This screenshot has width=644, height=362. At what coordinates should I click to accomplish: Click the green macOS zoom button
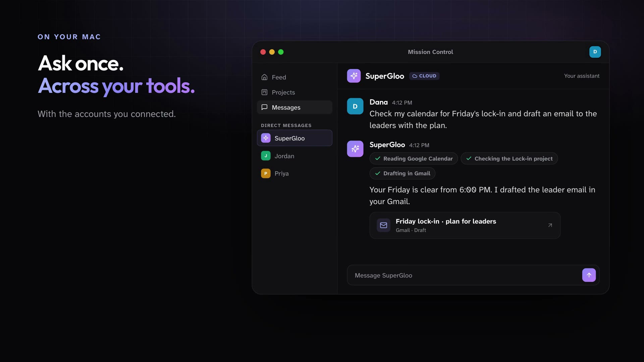tap(281, 52)
